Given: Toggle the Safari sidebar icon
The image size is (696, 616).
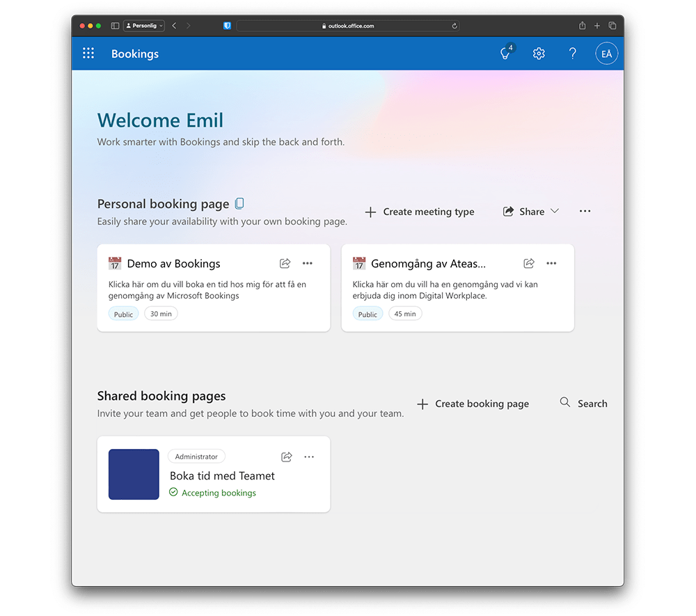Looking at the screenshot, I should 115,26.
